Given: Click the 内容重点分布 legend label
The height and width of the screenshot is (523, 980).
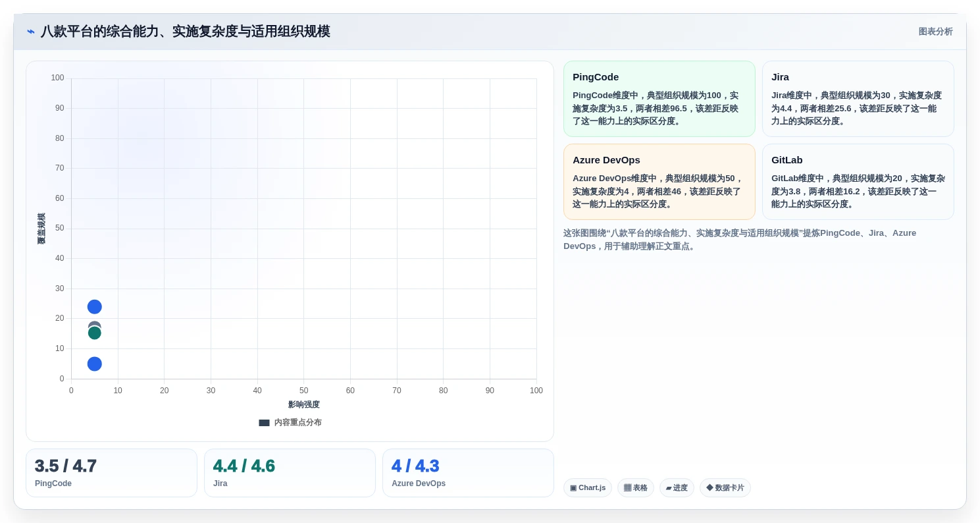Looking at the screenshot, I should tap(298, 423).
